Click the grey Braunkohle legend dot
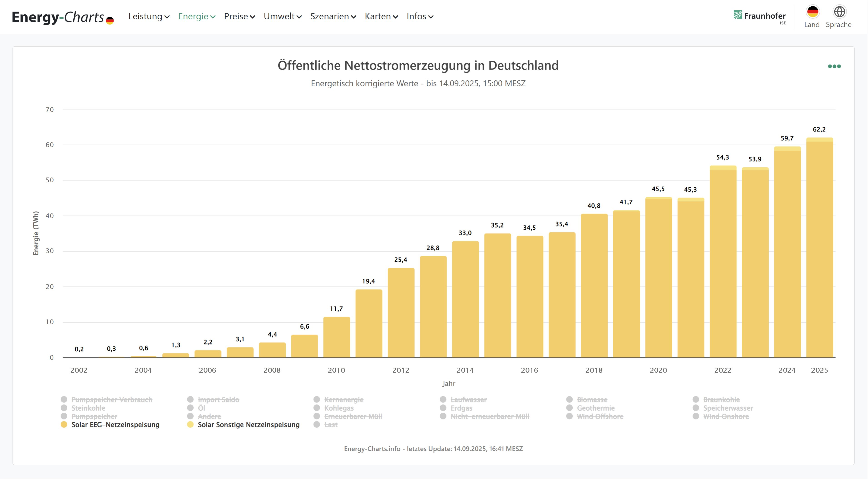 coord(696,400)
